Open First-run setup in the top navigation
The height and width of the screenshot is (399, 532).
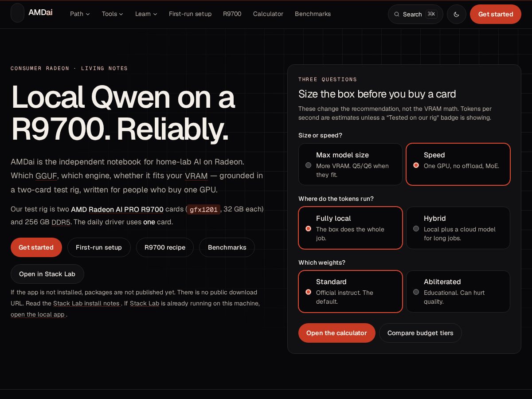tap(190, 14)
